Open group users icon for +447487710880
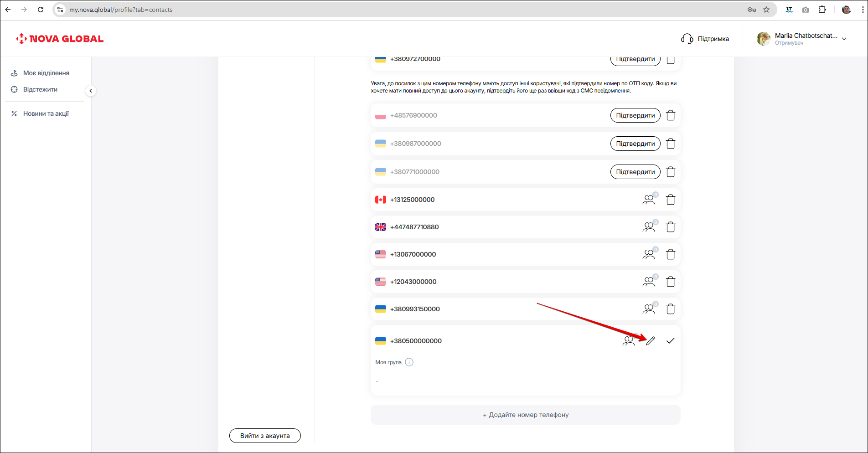868x453 pixels. (649, 227)
